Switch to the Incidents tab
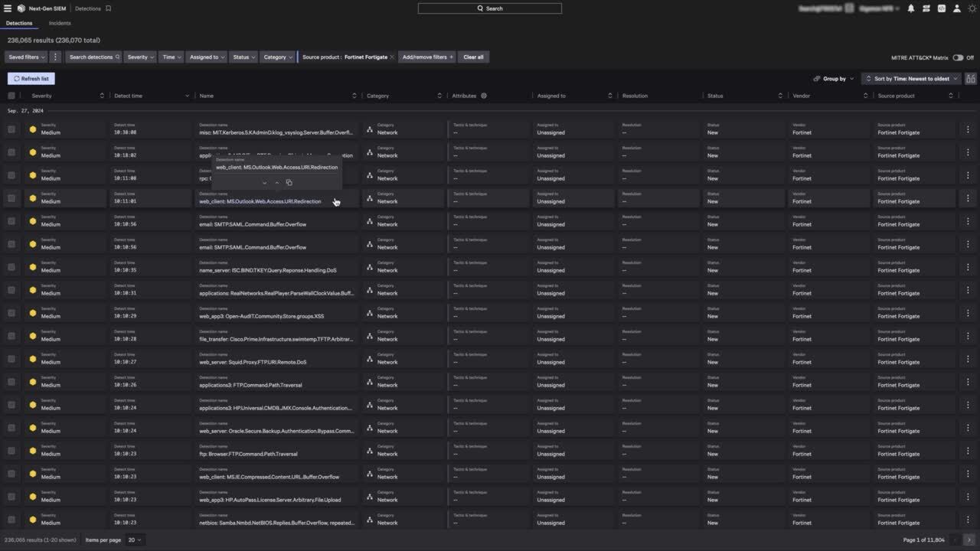 pos(60,23)
